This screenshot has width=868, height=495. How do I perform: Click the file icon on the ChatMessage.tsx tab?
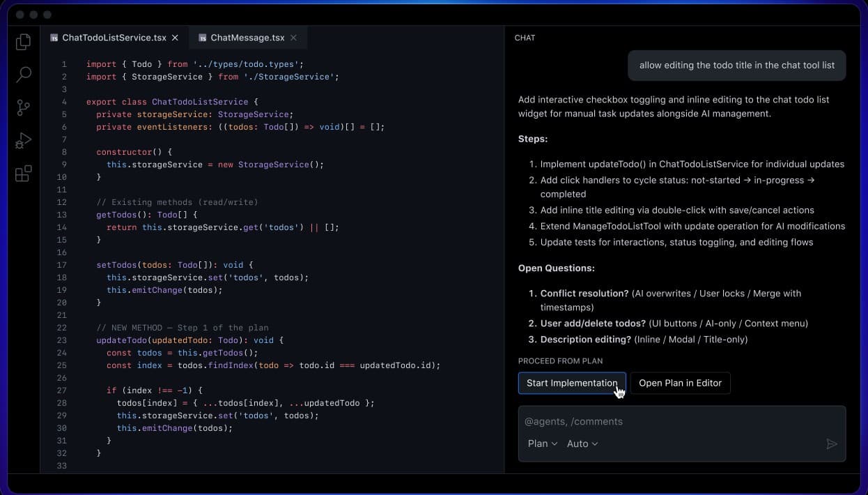(201, 38)
